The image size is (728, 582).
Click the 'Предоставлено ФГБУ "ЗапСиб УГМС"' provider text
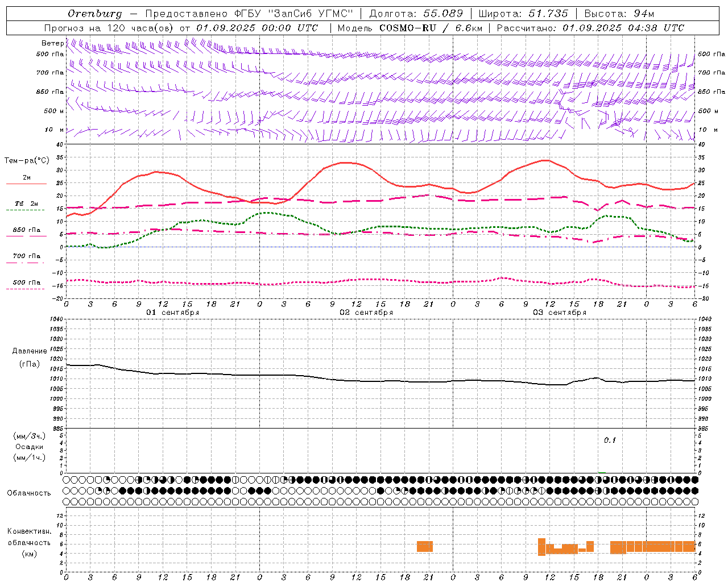(249, 14)
